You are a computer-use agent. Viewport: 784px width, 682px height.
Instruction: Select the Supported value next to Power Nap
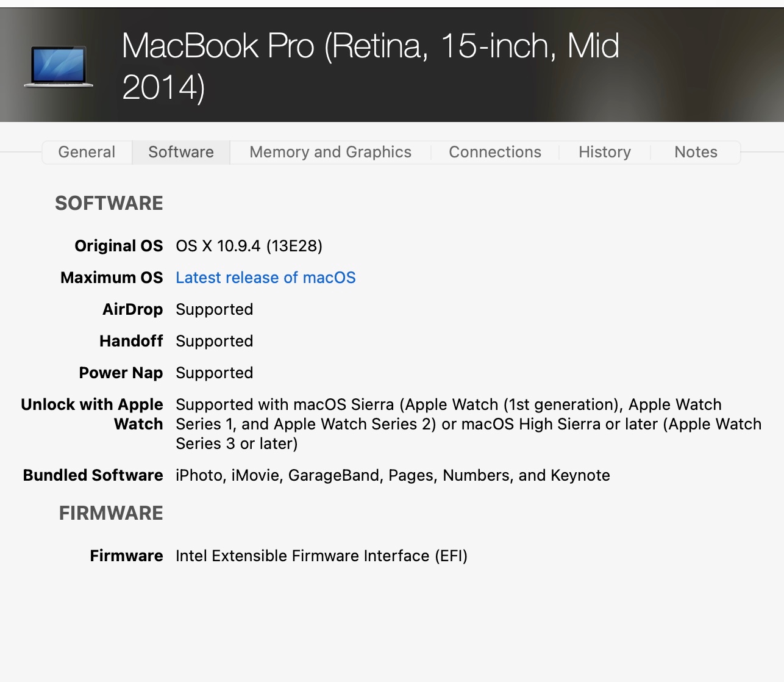215,373
